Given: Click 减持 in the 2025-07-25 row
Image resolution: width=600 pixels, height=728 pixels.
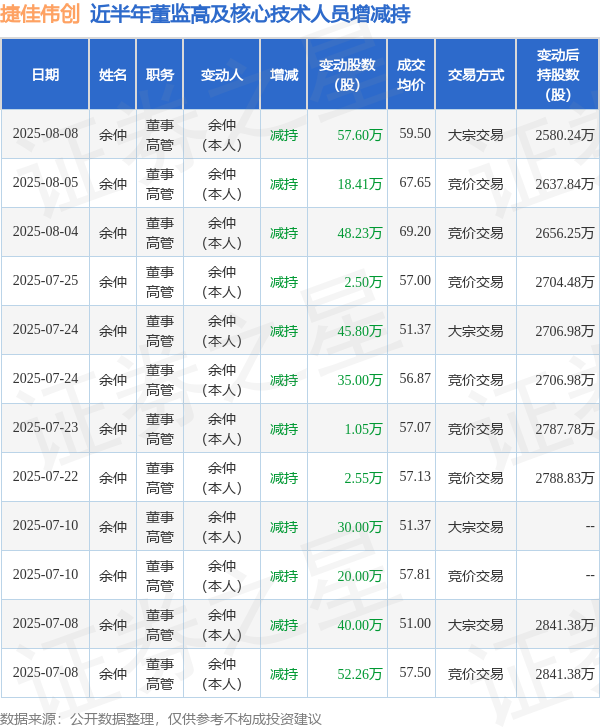Looking at the screenshot, I should (x=284, y=282).
